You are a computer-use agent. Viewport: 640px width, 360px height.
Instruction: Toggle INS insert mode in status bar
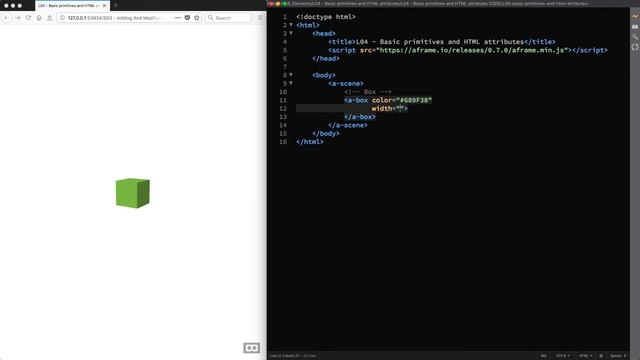(543, 356)
